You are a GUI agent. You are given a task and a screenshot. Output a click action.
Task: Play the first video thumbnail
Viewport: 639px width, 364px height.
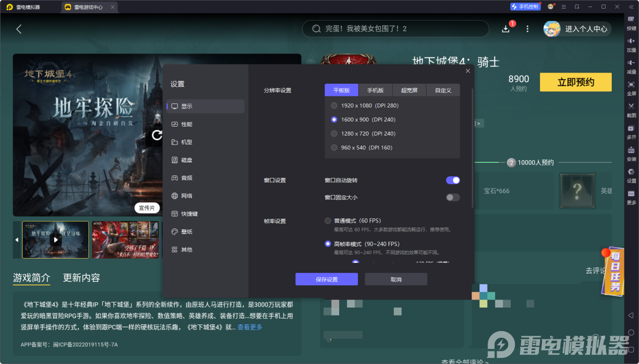point(56,240)
